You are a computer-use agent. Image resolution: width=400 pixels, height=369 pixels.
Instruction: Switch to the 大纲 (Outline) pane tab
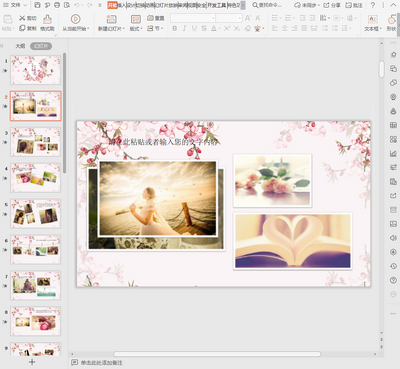[x=20, y=46]
